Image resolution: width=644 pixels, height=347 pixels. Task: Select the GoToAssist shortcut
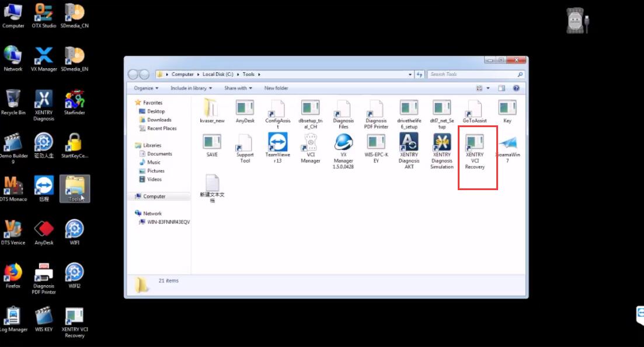(x=474, y=111)
